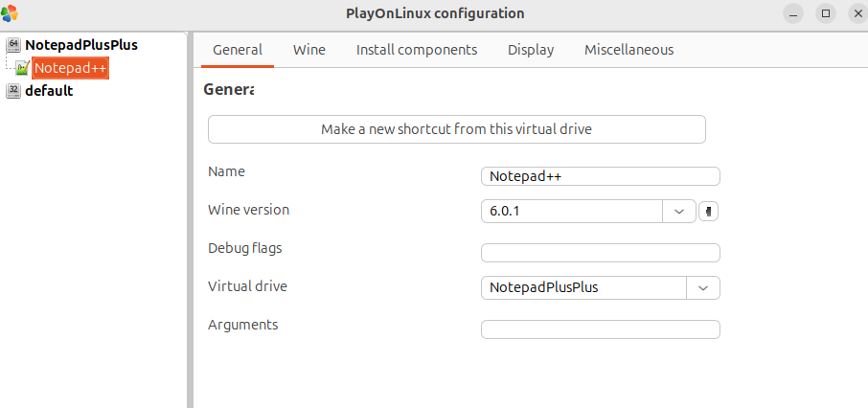Click the Name input field
This screenshot has height=408, width=868.
coord(601,176)
